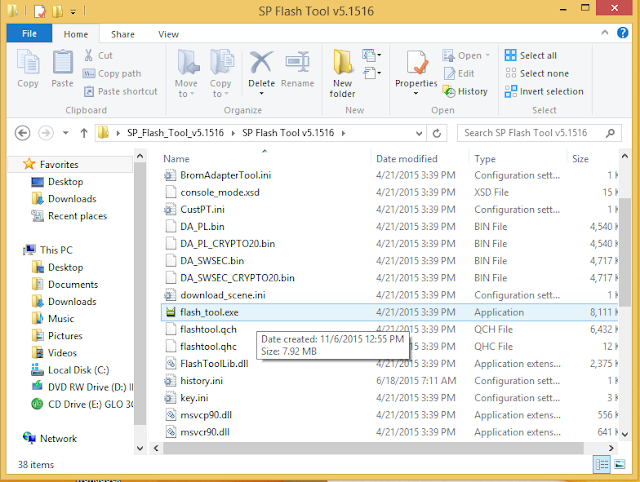Open the recent locations dropdown
Screen dimensions: 640x482
(66, 133)
